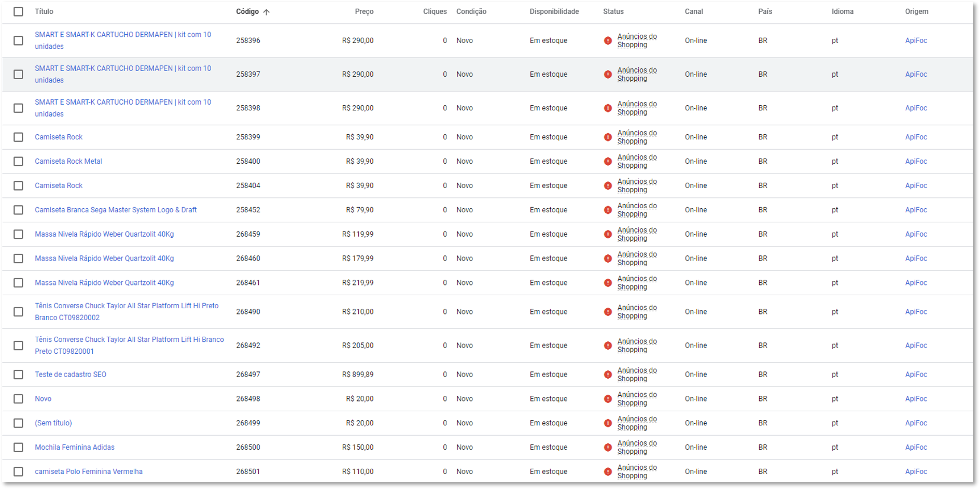Viewport: 980px width, 489px height.
Task: Check the Mochila Feminina Adidas row box
Action: [x=18, y=447]
